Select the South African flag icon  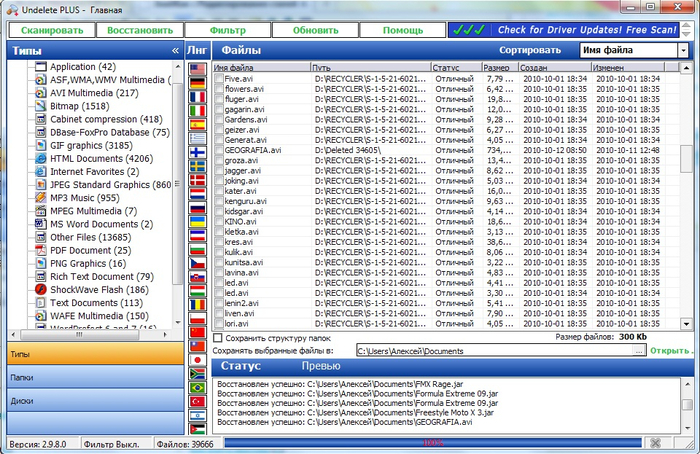197,374
